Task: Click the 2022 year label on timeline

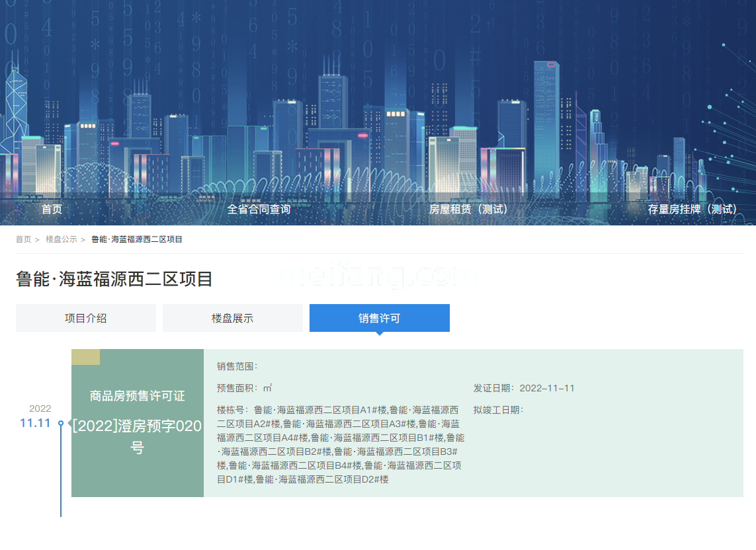Action: pyautogui.click(x=40, y=409)
